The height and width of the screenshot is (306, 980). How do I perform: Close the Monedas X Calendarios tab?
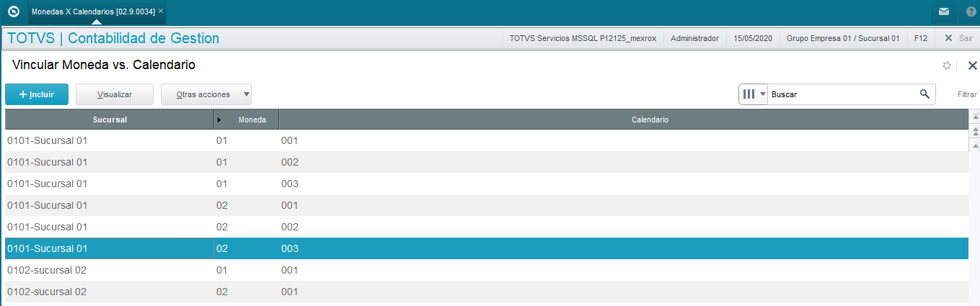point(161,12)
